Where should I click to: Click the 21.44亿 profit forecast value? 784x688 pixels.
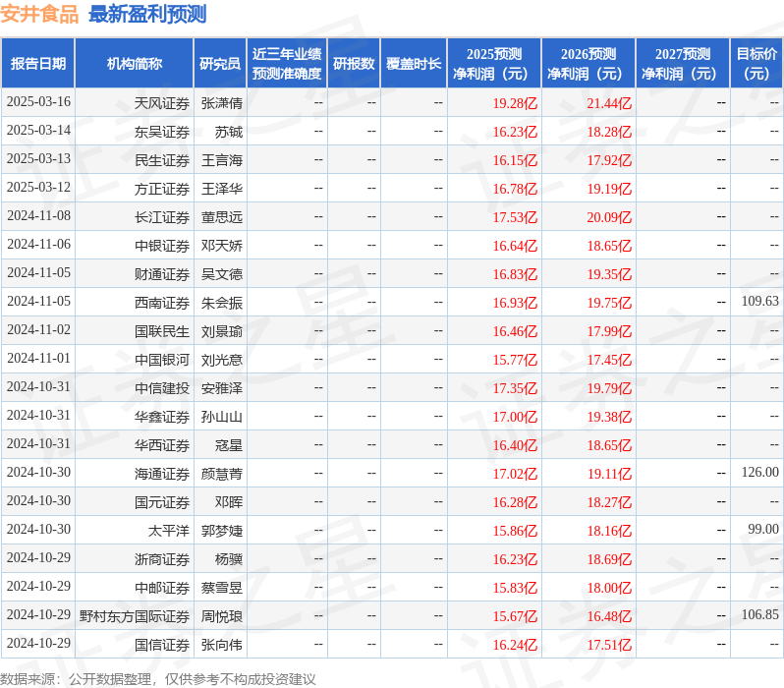[609, 103]
